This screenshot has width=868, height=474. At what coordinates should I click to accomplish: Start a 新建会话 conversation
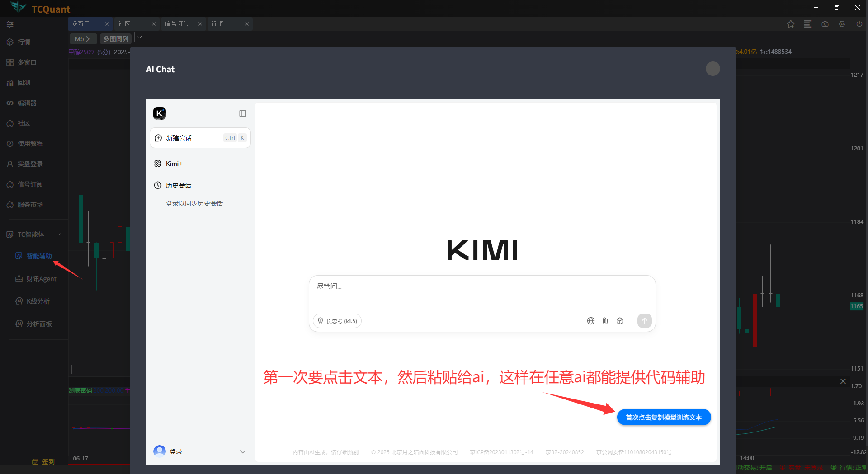[x=179, y=137]
